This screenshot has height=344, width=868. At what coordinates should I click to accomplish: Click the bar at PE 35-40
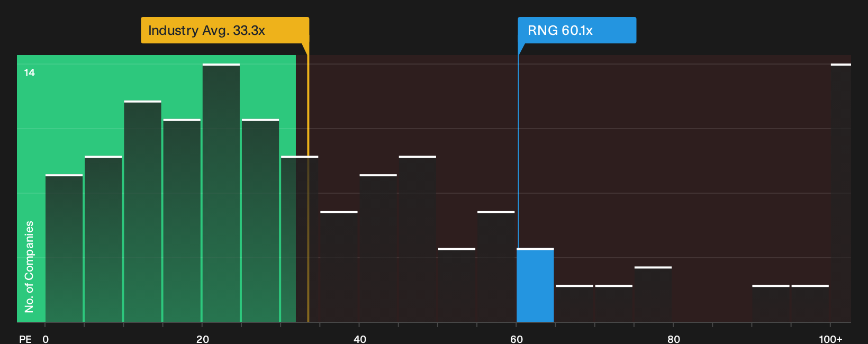coord(339,267)
